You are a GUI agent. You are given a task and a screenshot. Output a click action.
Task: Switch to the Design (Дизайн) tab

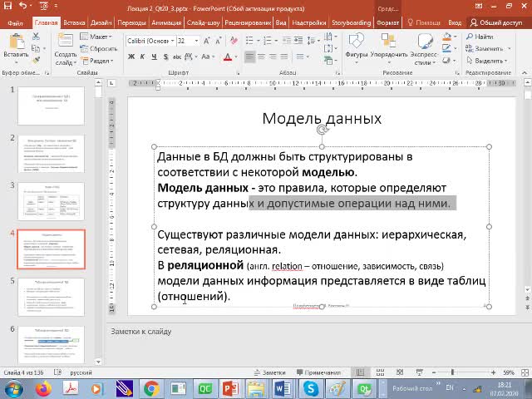(101, 22)
